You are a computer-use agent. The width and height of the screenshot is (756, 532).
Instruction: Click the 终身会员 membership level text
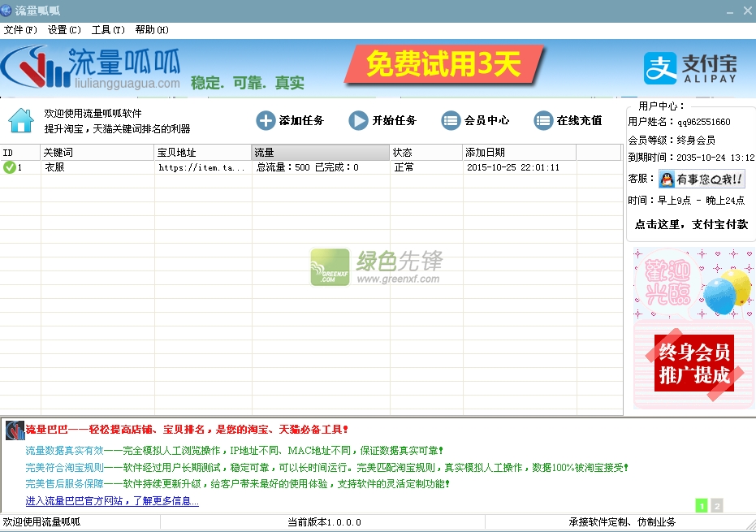[x=696, y=141]
